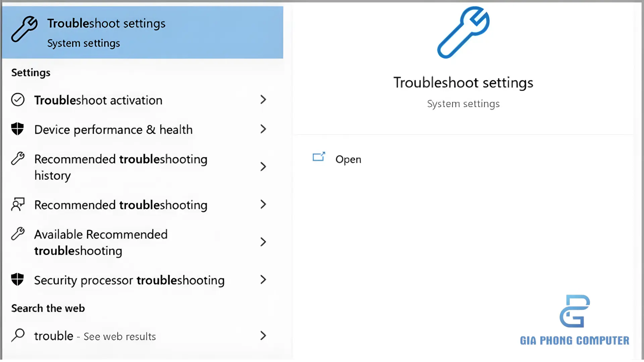Click the magnifier icon beside trouble web search
Screen dimensions: 644x362
(x=18, y=335)
